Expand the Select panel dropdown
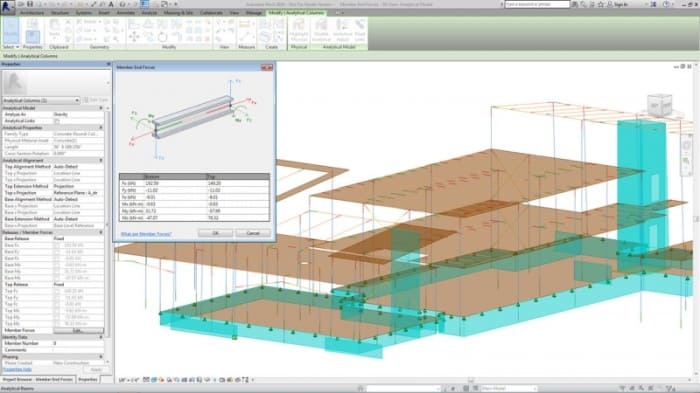This screenshot has width=700, height=393. pos(11,47)
